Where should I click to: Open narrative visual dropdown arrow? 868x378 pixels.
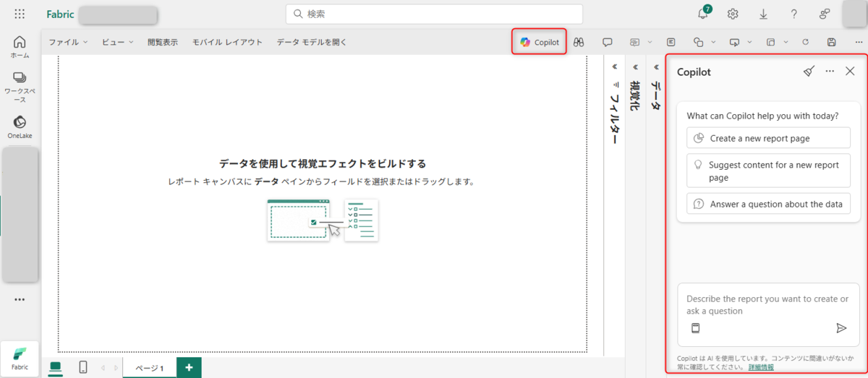pos(650,42)
